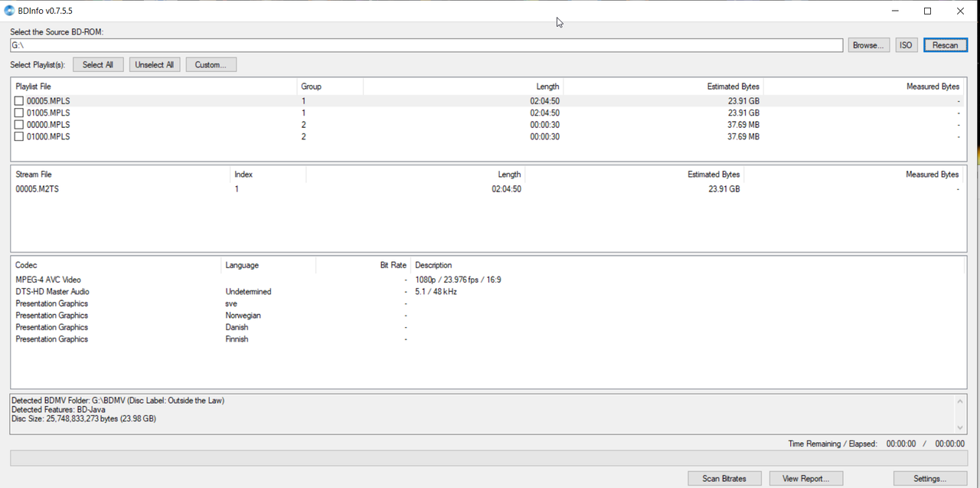Minimize the BDInfo window
Screen dimensions: 980x488
pyautogui.click(x=895, y=11)
